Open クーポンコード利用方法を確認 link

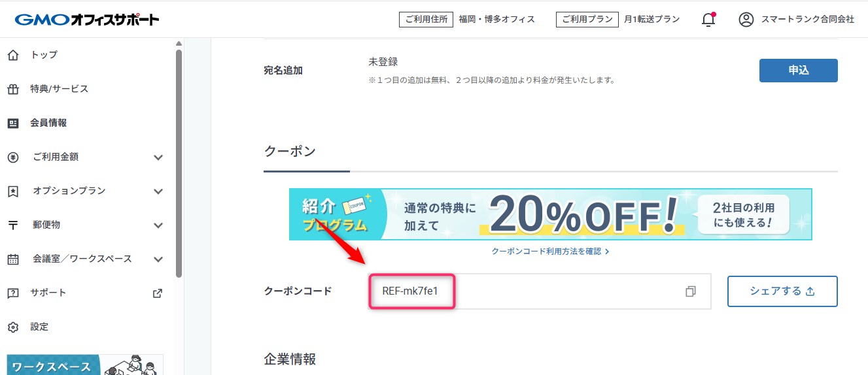(x=550, y=251)
